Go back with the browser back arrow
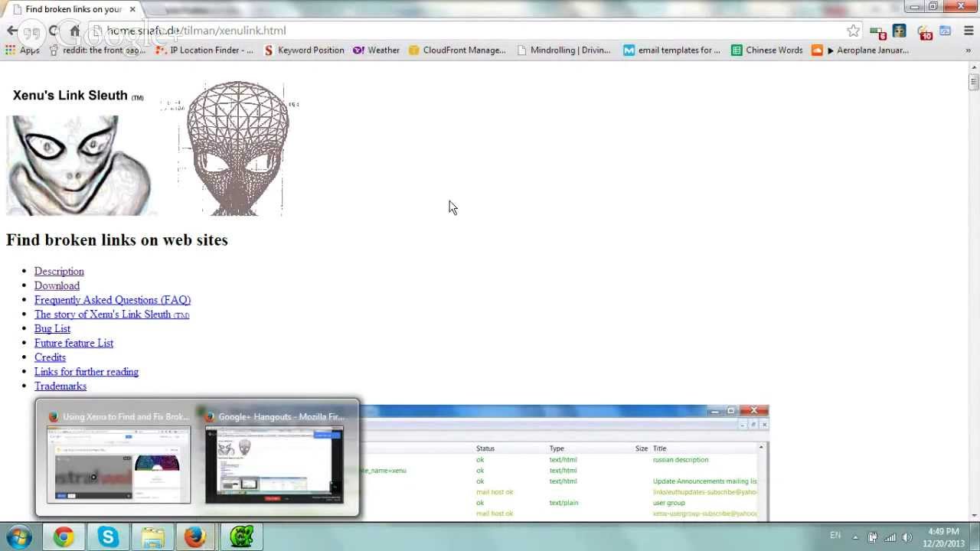 (12, 31)
